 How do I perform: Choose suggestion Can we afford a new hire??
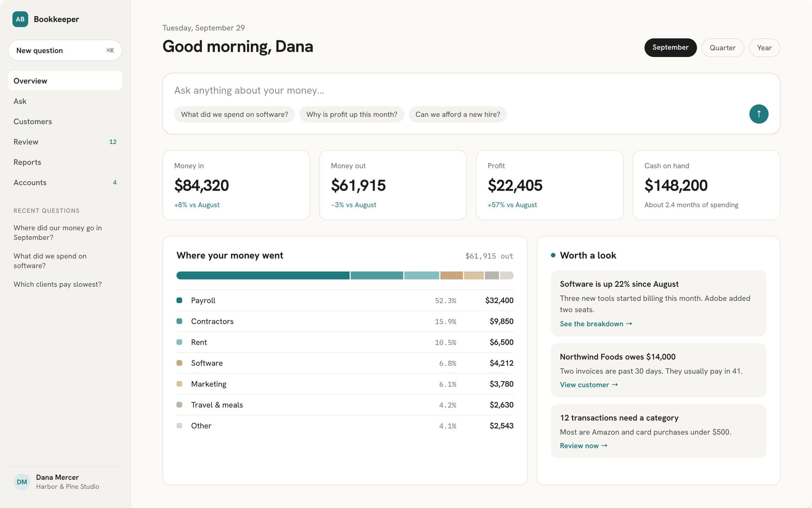tap(457, 114)
